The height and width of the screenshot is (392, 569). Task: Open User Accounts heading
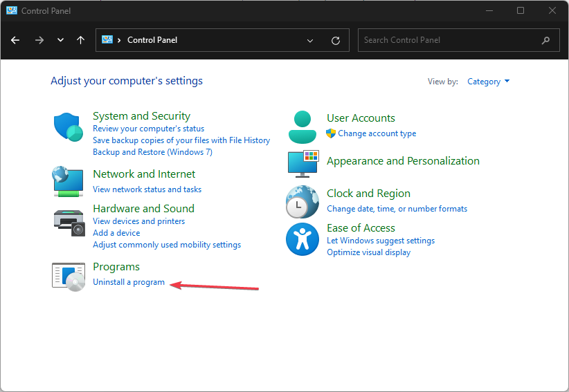point(361,118)
